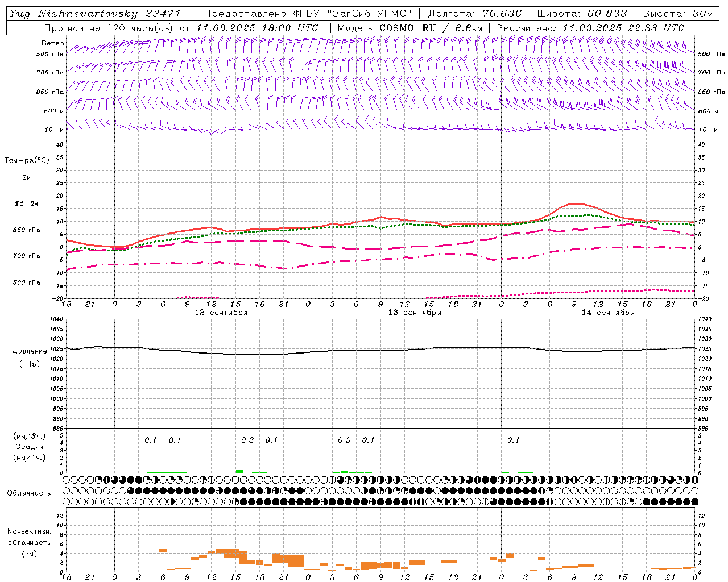This screenshot has width=728, height=582.
Task: Click the 'Давление' pressure panel label
Action: click(x=30, y=351)
